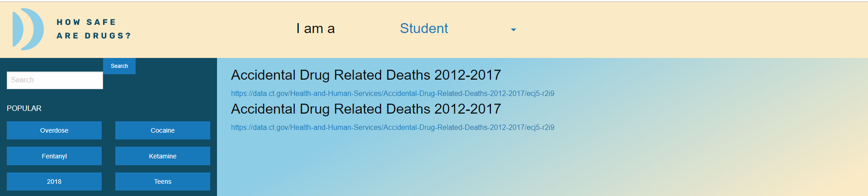This screenshot has height=196, width=868.
Task: Select the Cocaine popular tag
Action: click(163, 130)
